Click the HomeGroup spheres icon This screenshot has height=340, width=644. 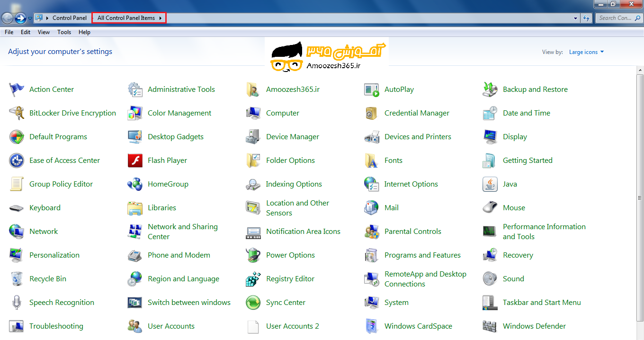[135, 184]
